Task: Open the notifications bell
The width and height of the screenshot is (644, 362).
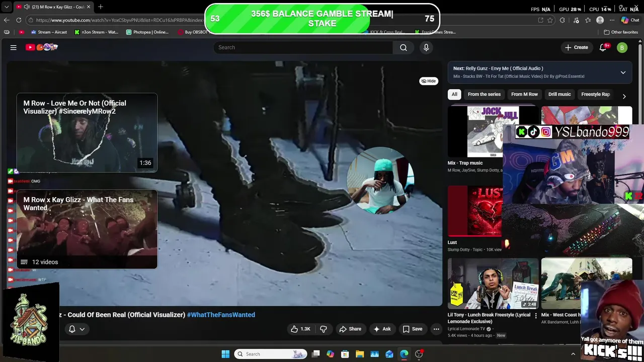Action: pos(603,47)
